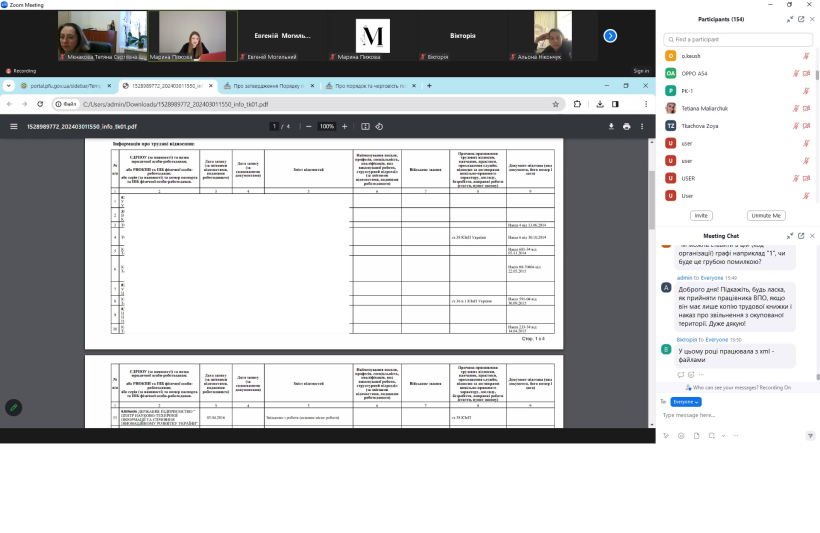Viewport: 820px width, 533px height.
Task: Bookmark this page with star icon
Action: (x=555, y=104)
